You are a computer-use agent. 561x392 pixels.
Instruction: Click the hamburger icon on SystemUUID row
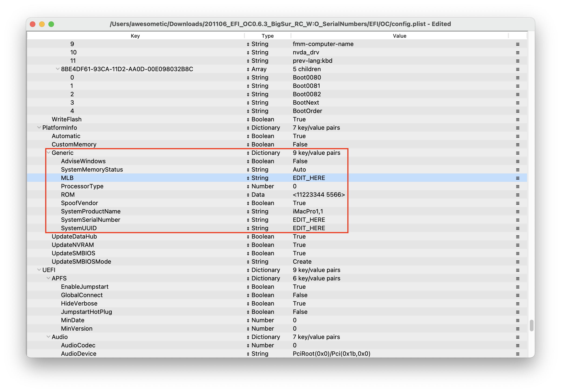(517, 229)
